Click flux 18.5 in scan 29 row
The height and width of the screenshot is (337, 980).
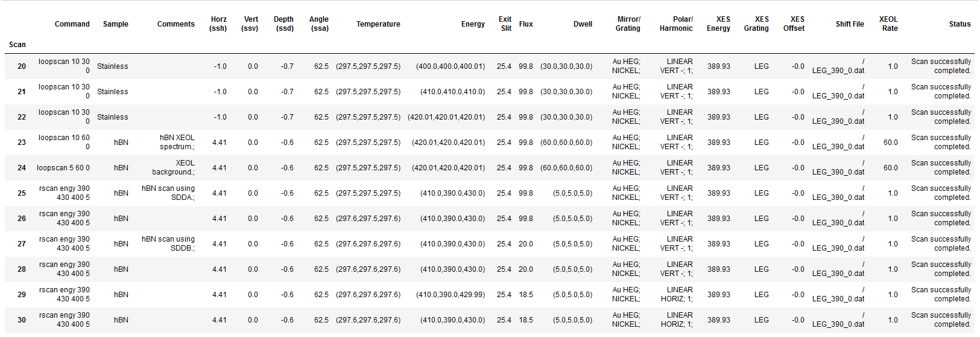[526, 295]
